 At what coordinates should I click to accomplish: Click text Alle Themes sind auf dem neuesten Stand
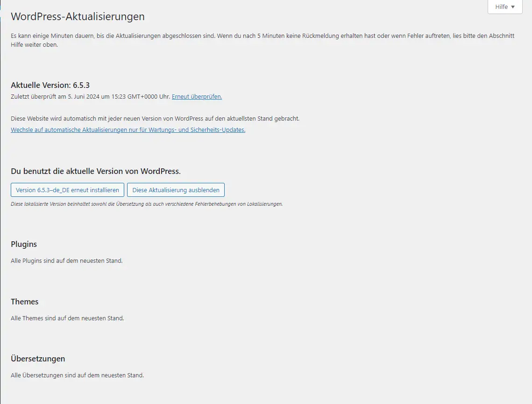[x=67, y=318]
